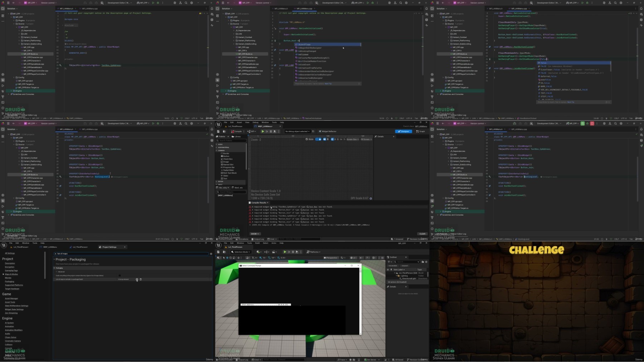Select the Progress Bar widget in the Palette

tap(228, 167)
